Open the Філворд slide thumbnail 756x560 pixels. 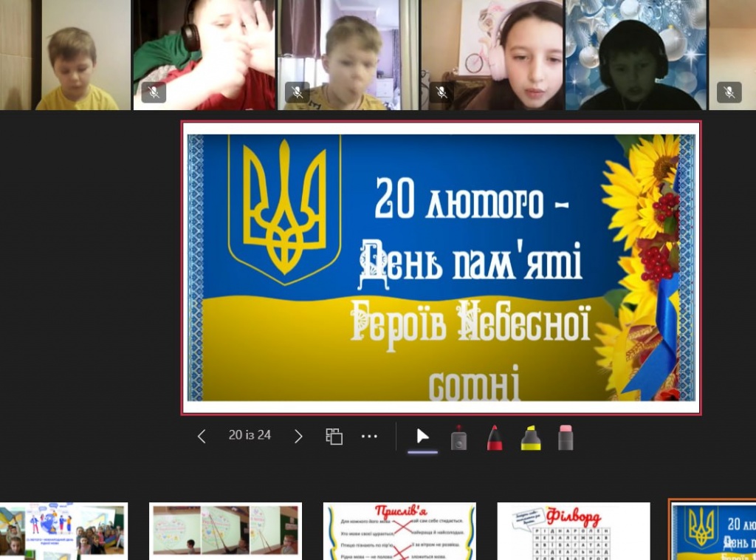point(574,530)
